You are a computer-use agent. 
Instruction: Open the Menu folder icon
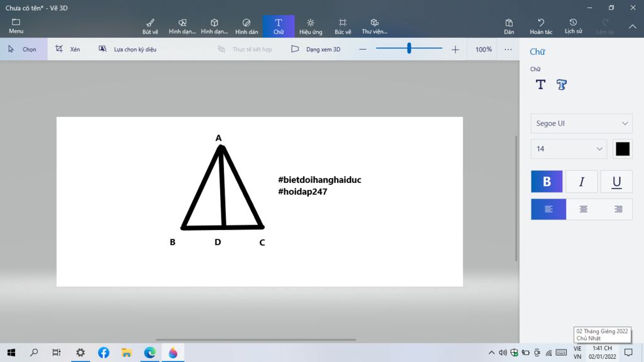pyautogui.click(x=16, y=26)
